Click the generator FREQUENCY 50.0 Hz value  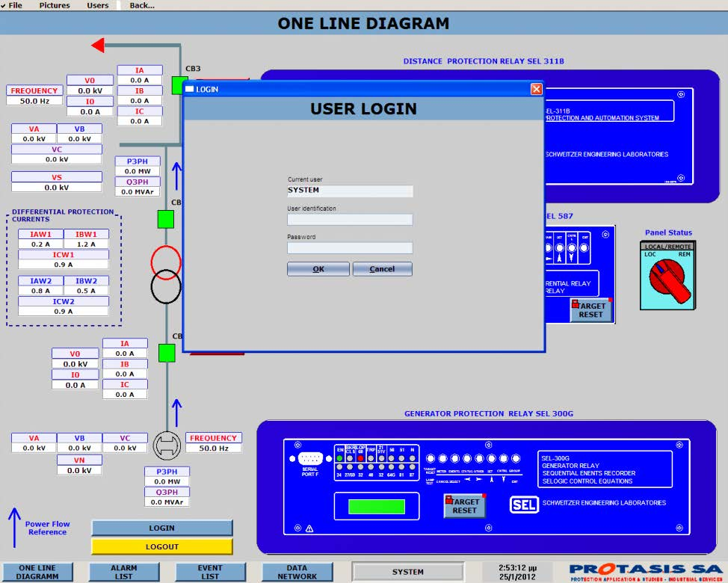[214, 448]
